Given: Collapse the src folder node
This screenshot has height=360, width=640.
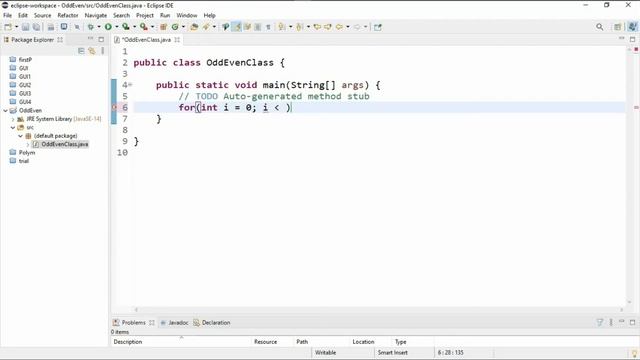Looking at the screenshot, I should point(13,127).
